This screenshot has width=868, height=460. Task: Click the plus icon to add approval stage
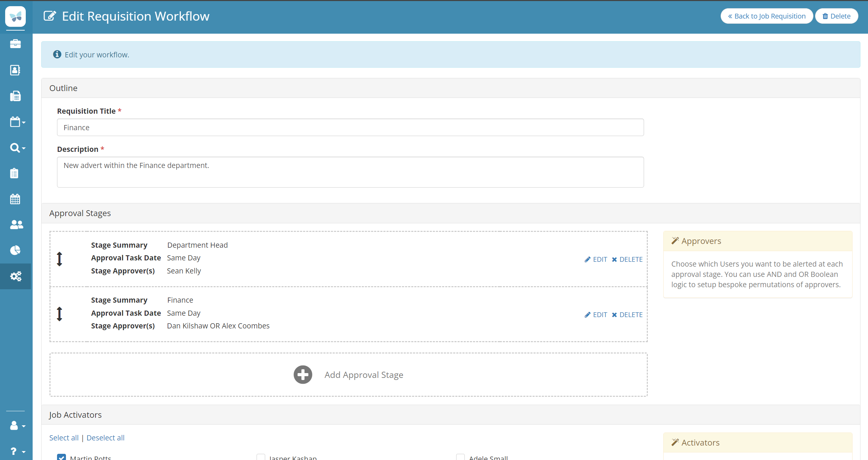pyautogui.click(x=303, y=374)
